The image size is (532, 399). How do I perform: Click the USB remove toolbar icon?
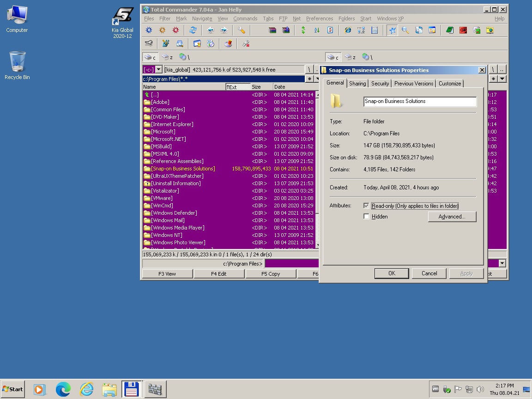(246, 43)
